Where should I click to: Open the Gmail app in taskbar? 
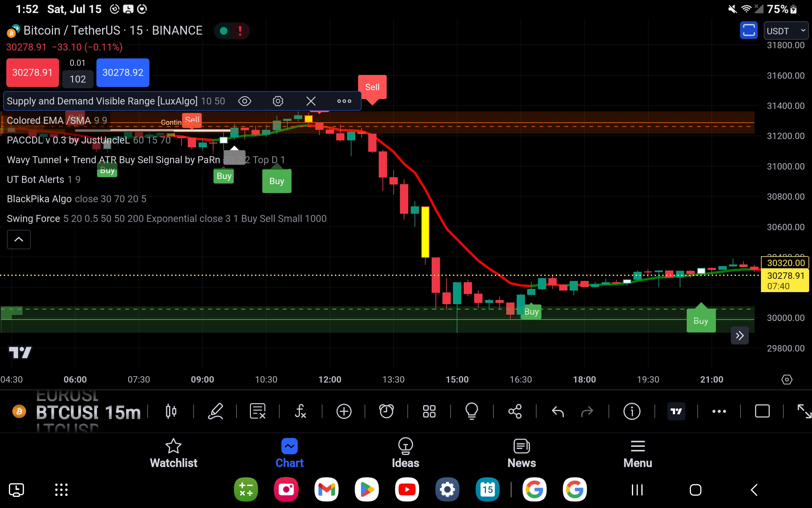click(x=326, y=490)
